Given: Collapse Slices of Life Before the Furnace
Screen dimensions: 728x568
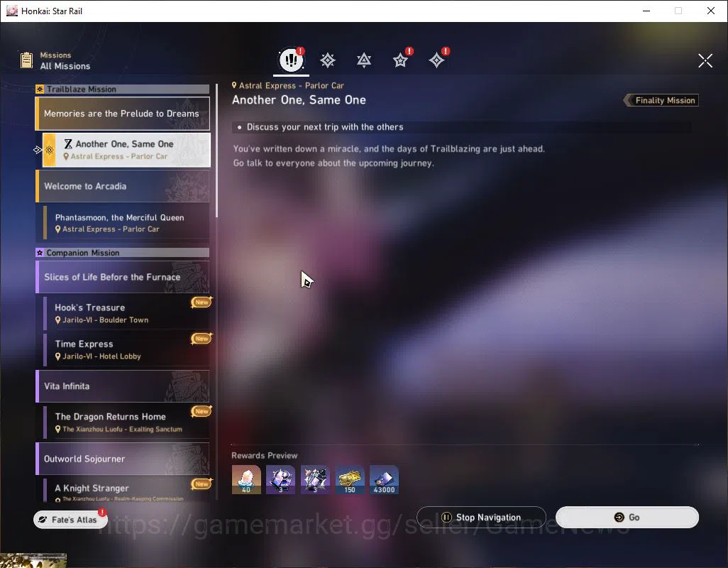Looking at the screenshot, I should 123,277.
